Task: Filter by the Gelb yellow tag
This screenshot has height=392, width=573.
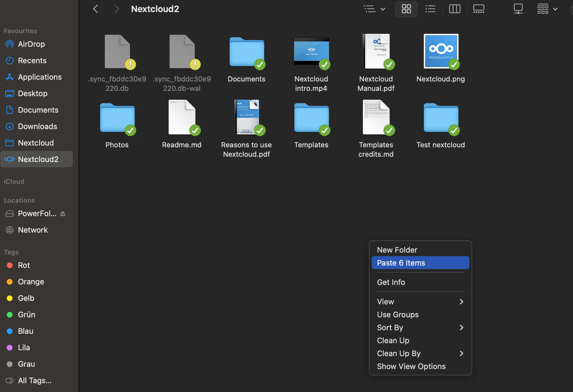Action: tap(36, 298)
